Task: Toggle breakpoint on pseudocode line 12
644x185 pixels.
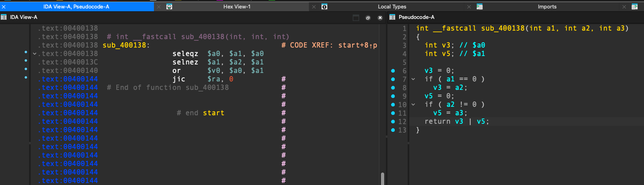Action: tap(393, 122)
